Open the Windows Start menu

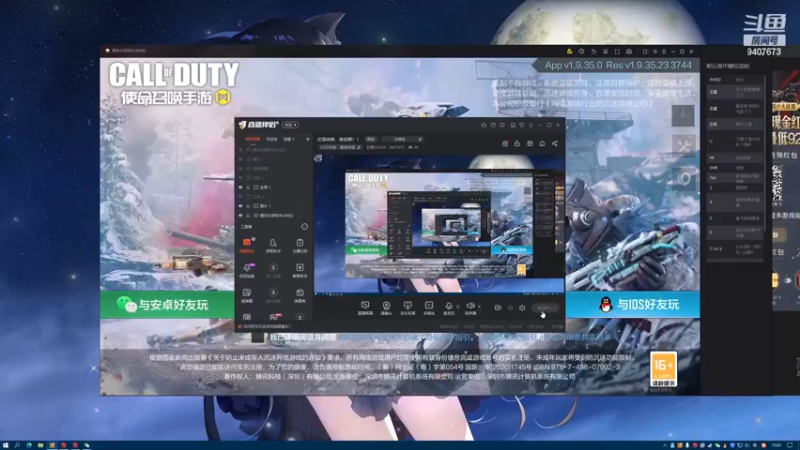[x=6, y=445]
